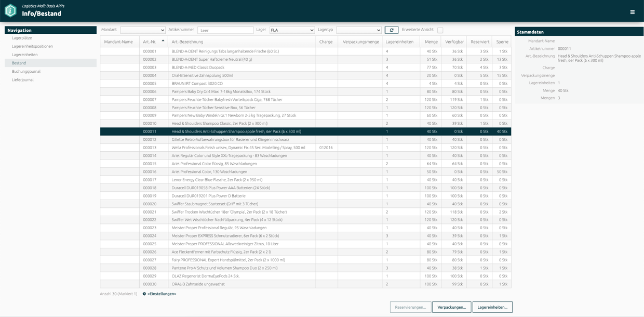Select Lagereinheitspositionen in the navigation
This screenshot has height=317, width=644.
[x=50, y=46]
